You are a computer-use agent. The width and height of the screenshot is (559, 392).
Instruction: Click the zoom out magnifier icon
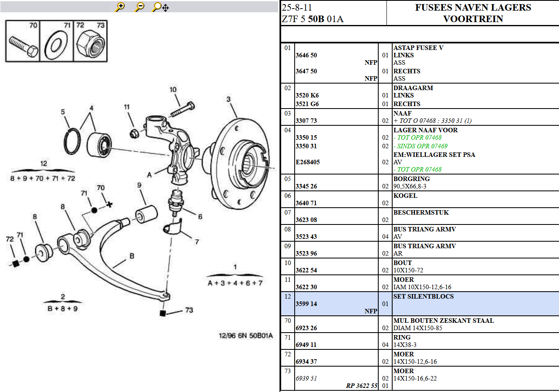pyautogui.click(x=140, y=7)
